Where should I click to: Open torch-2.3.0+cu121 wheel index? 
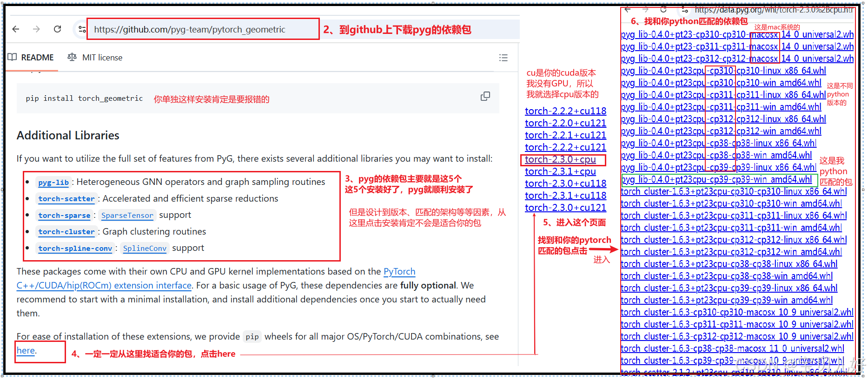(x=565, y=208)
